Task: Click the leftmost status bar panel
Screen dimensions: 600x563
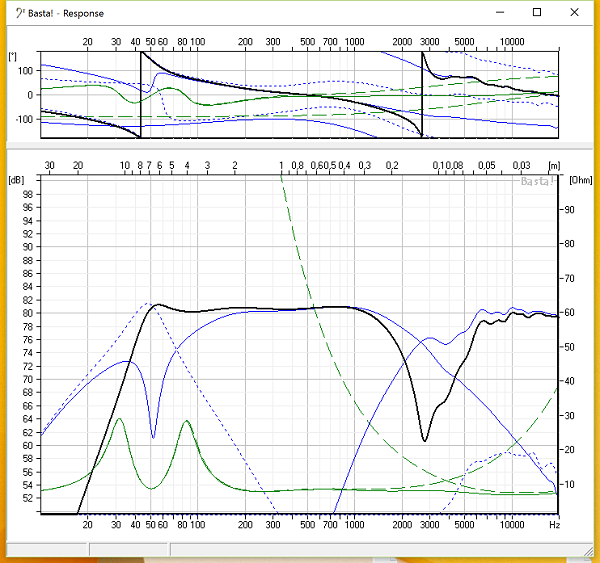Action: pos(47,549)
